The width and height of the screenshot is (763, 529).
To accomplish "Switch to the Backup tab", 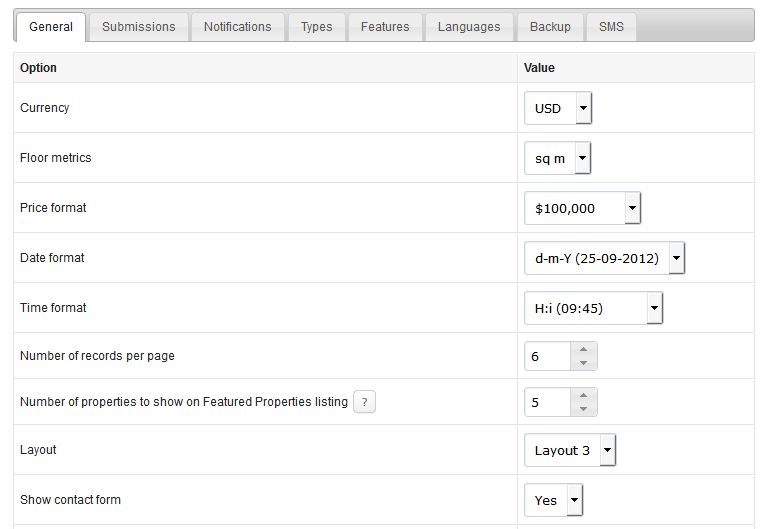I will click(x=550, y=27).
